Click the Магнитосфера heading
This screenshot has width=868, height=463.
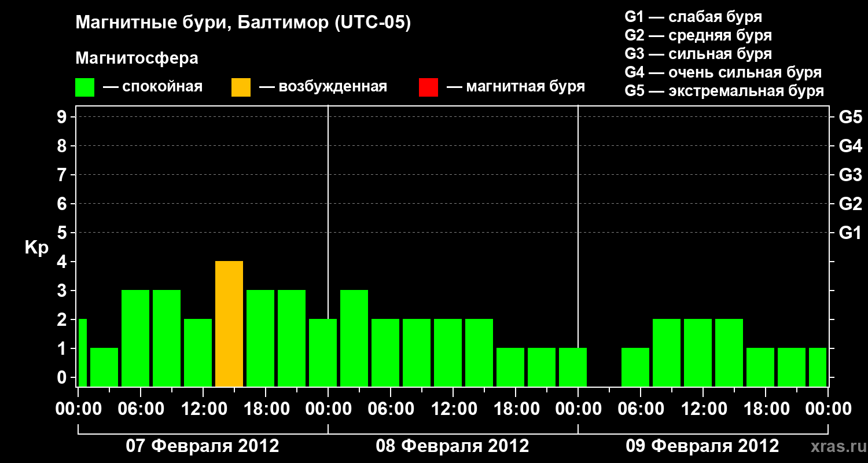(x=137, y=58)
